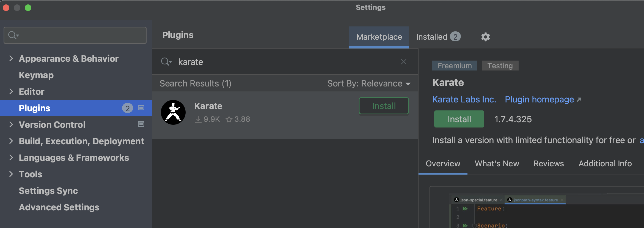Click version number 1.7.4.325
Image resolution: width=644 pixels, height=228 pixels.
(513, 119)
